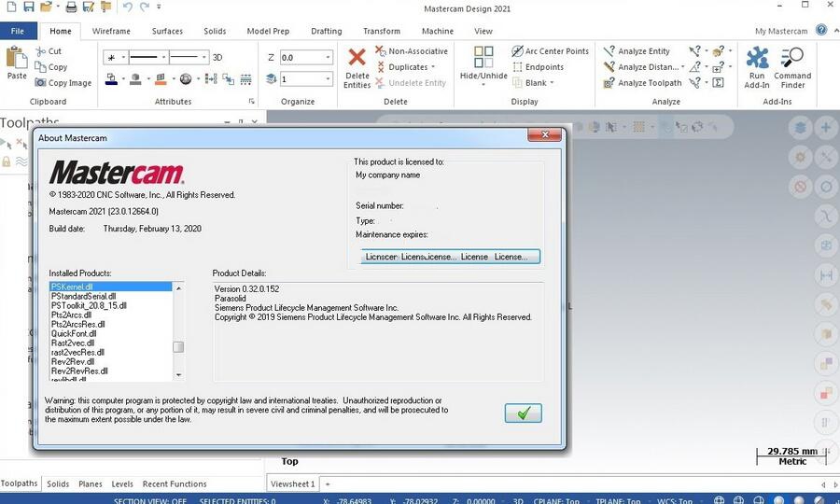Viewport: 840px width, 504px height.
Task: Switch to the Surfaces ribbon tab
Action: tap(167, 31)
